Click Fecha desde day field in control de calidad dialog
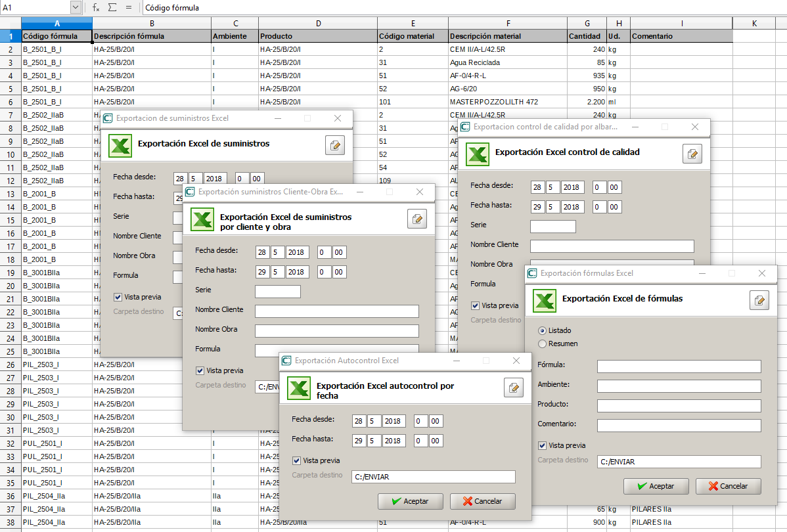This screenshot has width=787, height=532. tap(537, 187)
